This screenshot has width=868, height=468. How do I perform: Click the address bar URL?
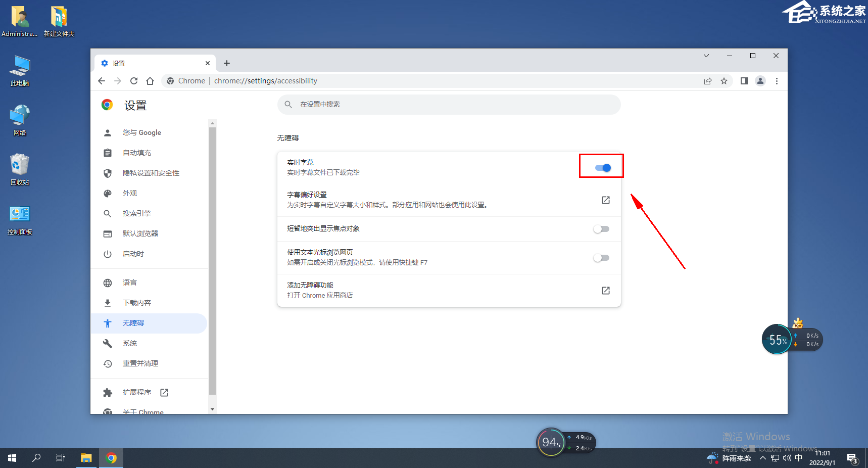pos(266,81)
